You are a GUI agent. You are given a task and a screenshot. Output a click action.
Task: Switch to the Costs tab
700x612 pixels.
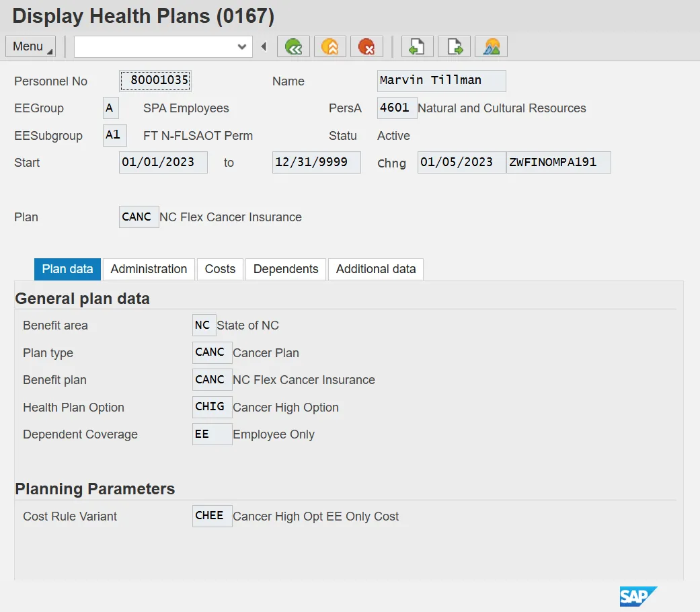(x=220, y=269)
